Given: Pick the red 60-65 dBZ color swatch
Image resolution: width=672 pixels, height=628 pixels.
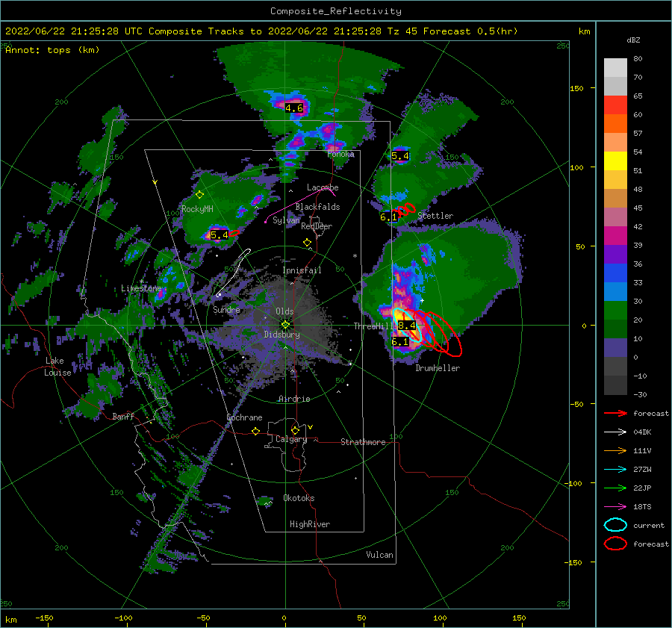Looking at the screenshot, I should pos(615,105).
